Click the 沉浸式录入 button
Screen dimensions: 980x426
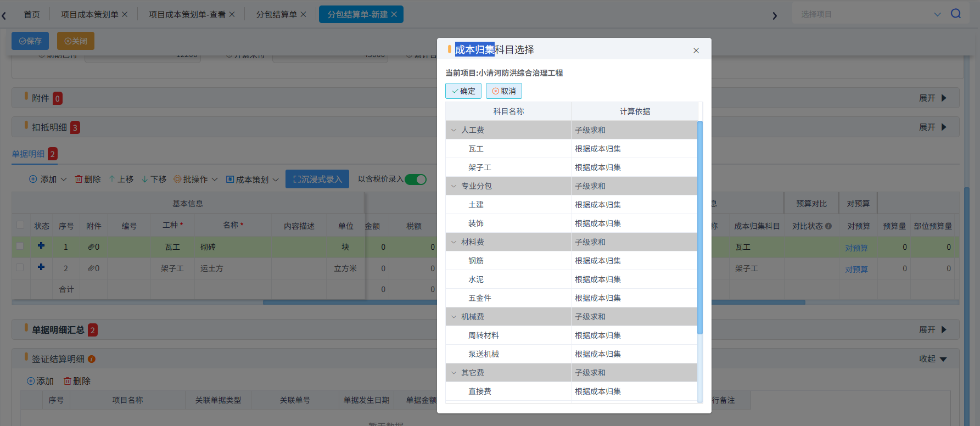tap(317, 179)
